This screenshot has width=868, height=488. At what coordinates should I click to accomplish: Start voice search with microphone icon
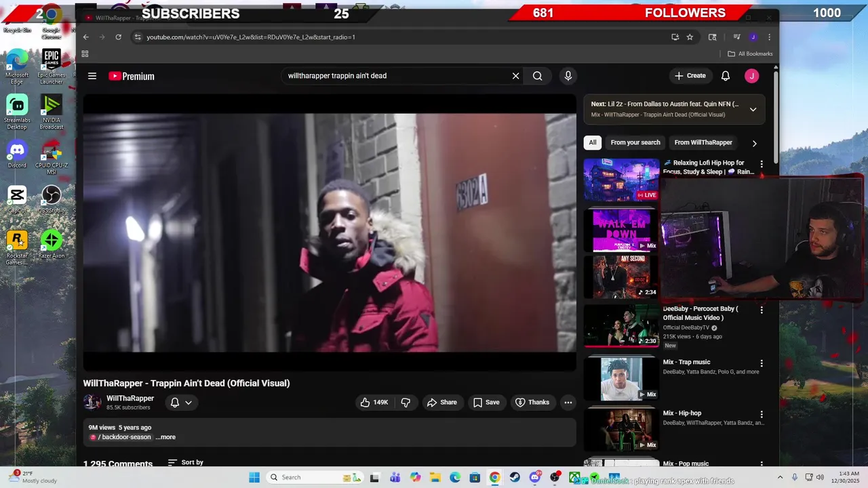coord(568,76)
